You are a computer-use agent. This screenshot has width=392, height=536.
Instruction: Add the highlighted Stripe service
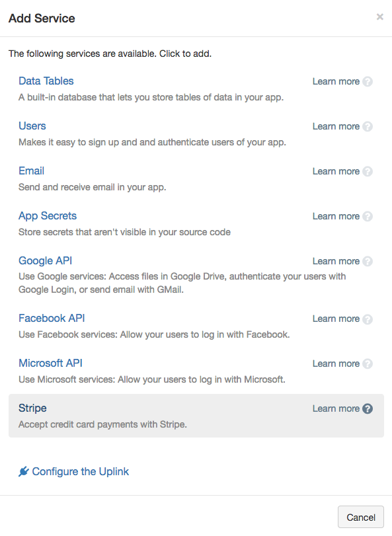pos(196,416)
